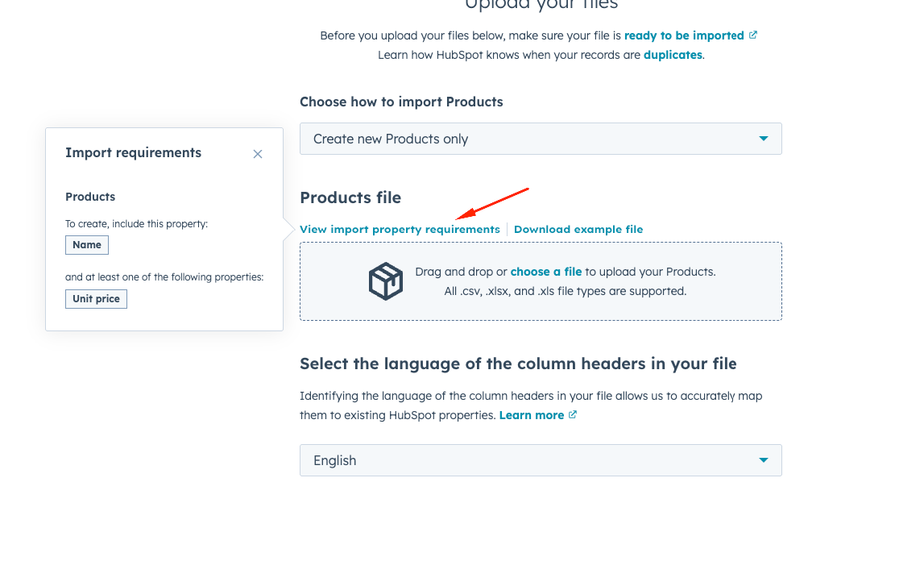Click "View import property requirements"
Screen dimensions: 924x586
[x=400, y=230]
